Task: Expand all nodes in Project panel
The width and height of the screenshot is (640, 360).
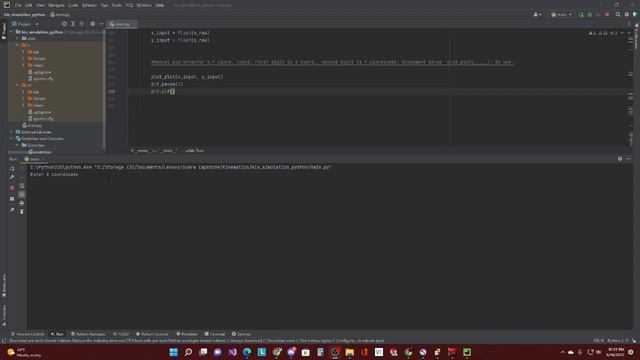Action: pos(73,24)
